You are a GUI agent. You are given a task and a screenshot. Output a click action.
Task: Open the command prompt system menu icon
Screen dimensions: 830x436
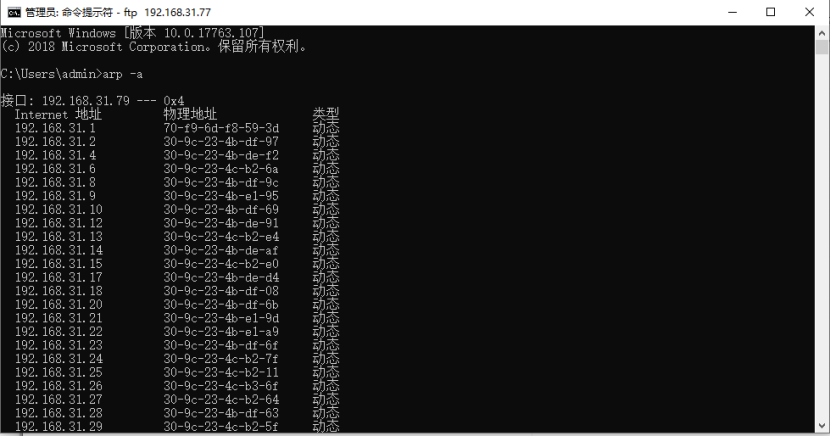coord(14,12)
